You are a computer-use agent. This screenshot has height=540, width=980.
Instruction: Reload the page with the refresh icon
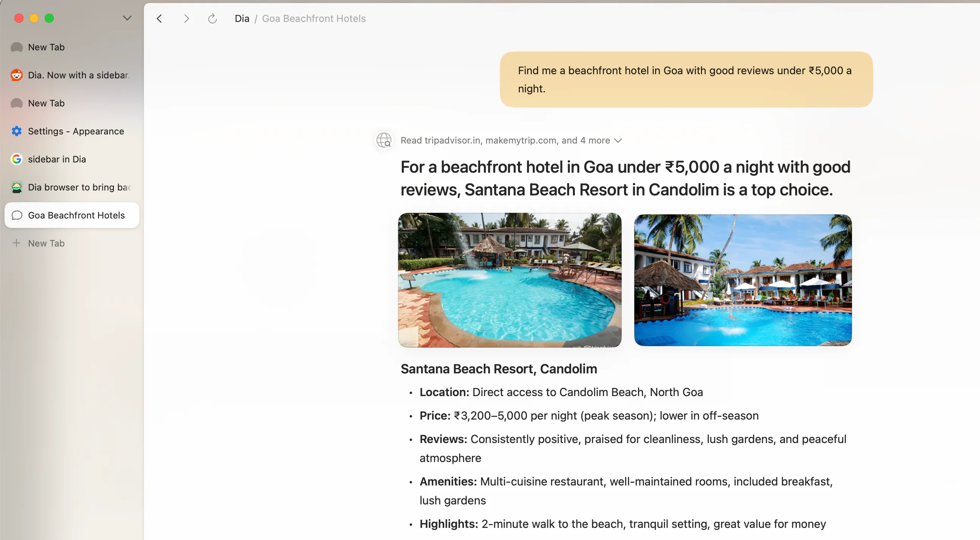pyautogui.click(x=212, y=19)
